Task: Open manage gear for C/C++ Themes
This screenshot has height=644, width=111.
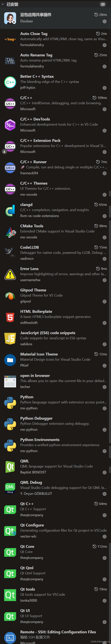Action: (x=104, y=195)
